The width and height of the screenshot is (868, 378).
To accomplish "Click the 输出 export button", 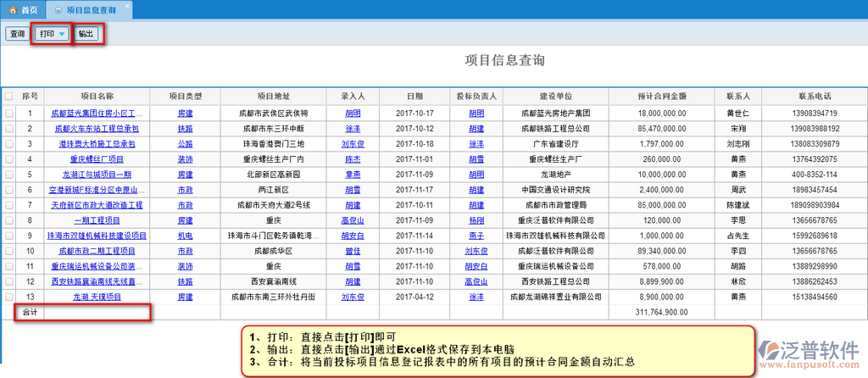I will (x=86, y=35).
